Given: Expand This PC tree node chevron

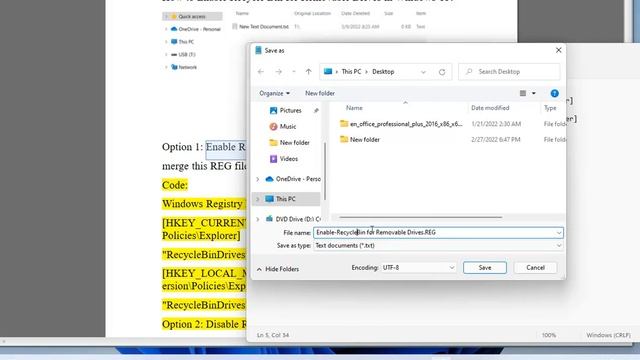Looking at the screenshot, I should click(x=258, y=199).
